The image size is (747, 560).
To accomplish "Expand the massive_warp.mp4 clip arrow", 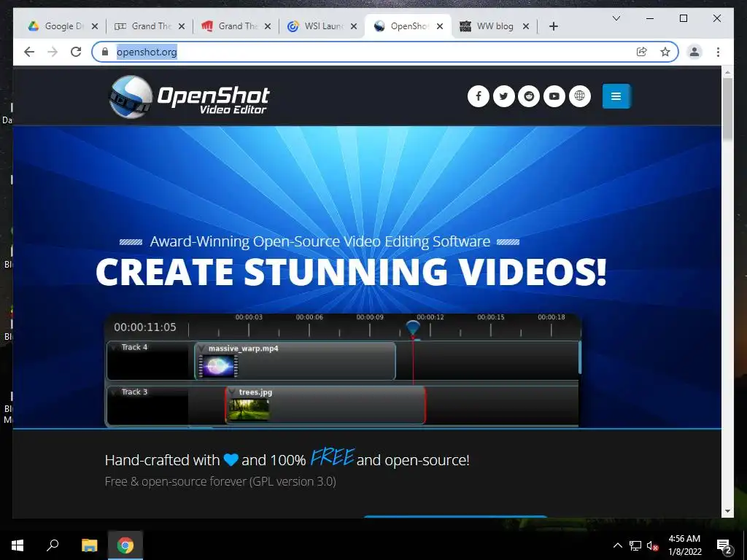I will pos(201,349).
